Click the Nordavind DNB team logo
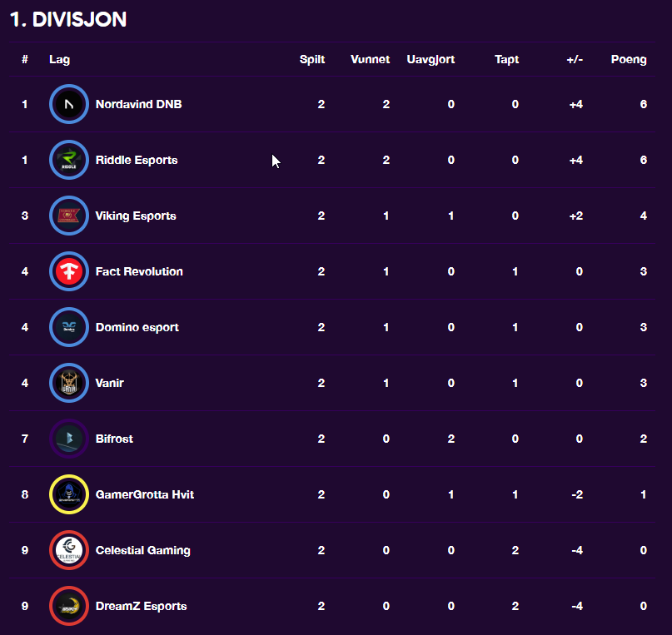 click(x=69, y=104)
